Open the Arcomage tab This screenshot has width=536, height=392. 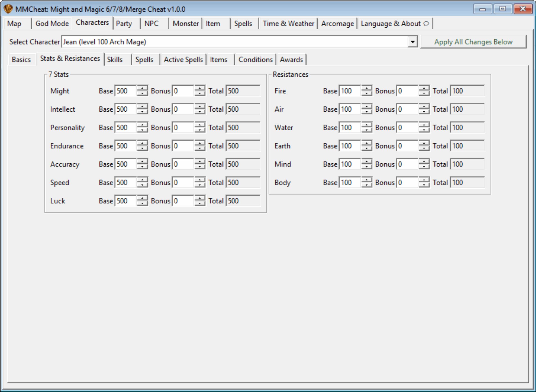pos(337,23)
